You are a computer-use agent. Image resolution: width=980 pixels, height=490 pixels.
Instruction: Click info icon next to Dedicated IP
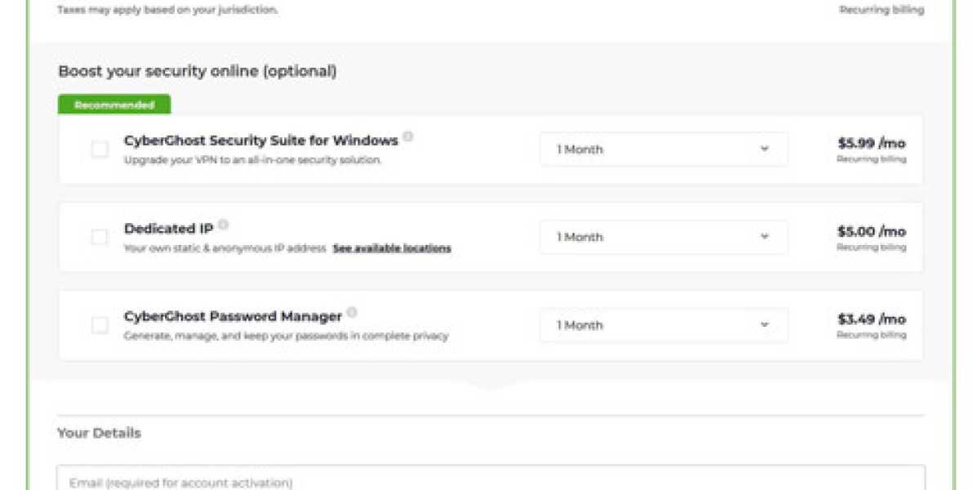tap(223, 225)
